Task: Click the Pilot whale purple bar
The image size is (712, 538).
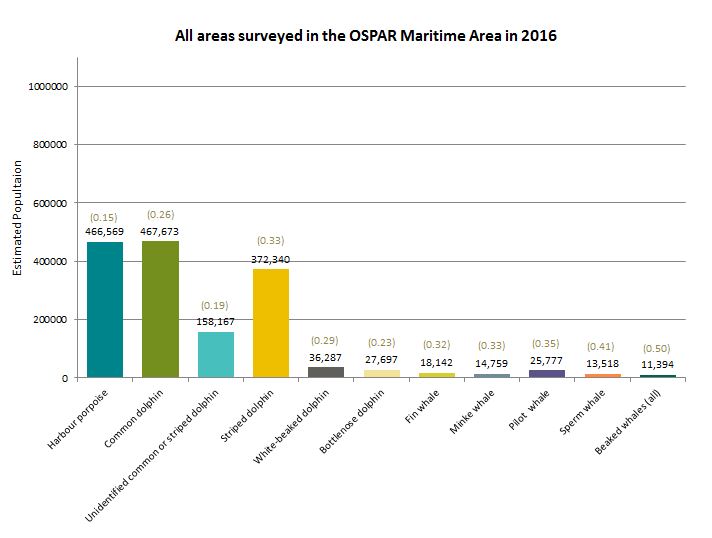Action: [x=547, y=374]
